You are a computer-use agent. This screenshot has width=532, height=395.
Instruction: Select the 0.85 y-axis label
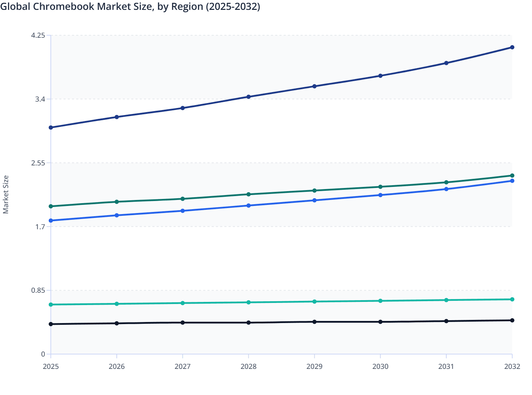click(x=38, y=291)
